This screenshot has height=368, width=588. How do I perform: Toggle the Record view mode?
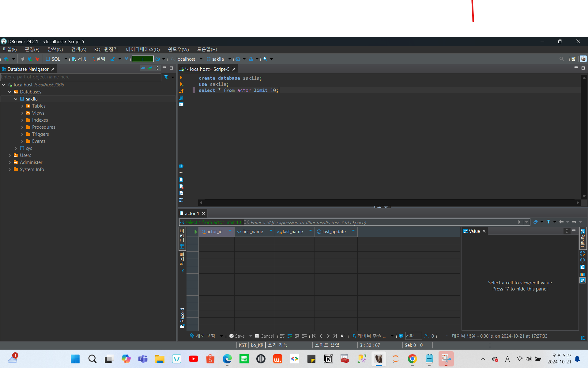[x=182, y=318]
